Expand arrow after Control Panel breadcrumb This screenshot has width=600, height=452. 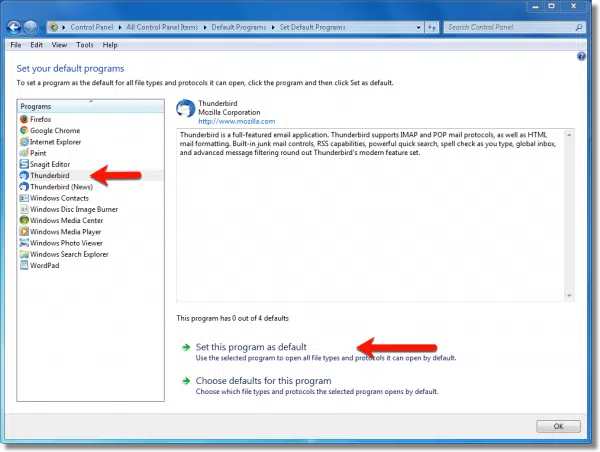(x=120, y=28)
